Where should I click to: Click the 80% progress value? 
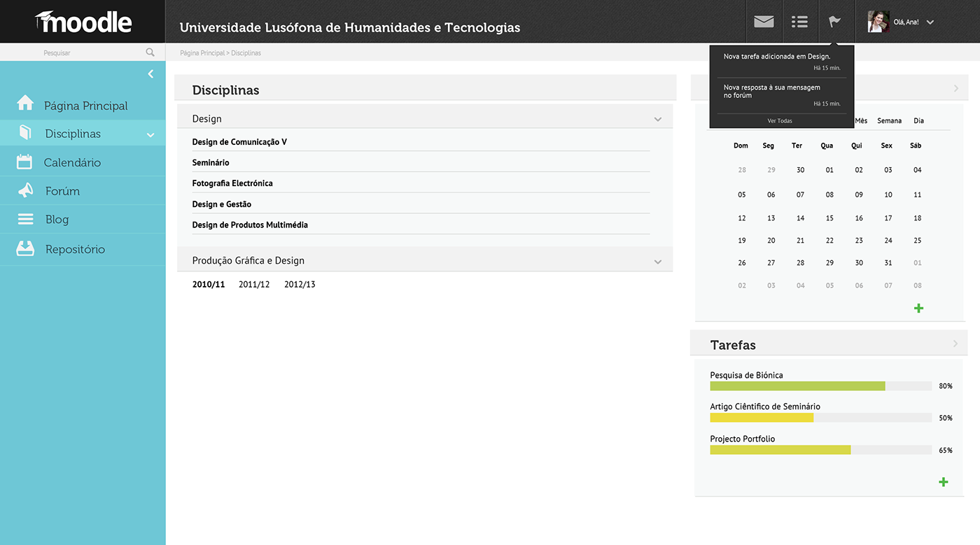click(946, 386)
